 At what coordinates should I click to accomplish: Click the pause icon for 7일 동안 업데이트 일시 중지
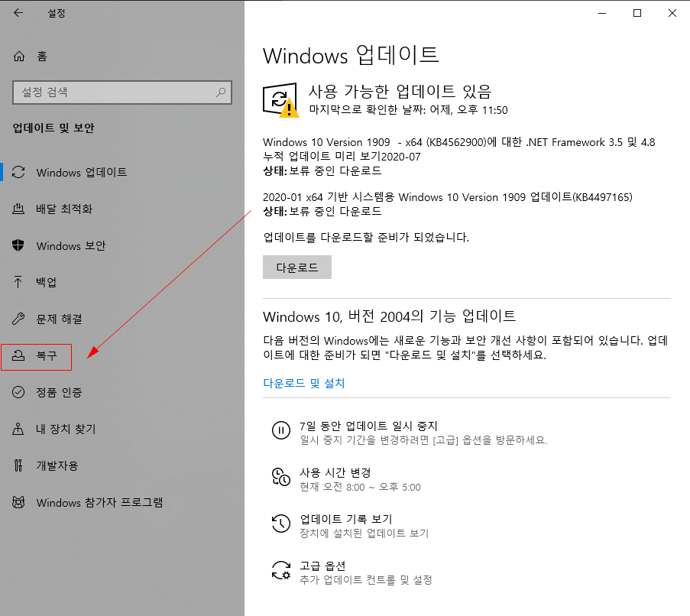click(x=280, y=430)
